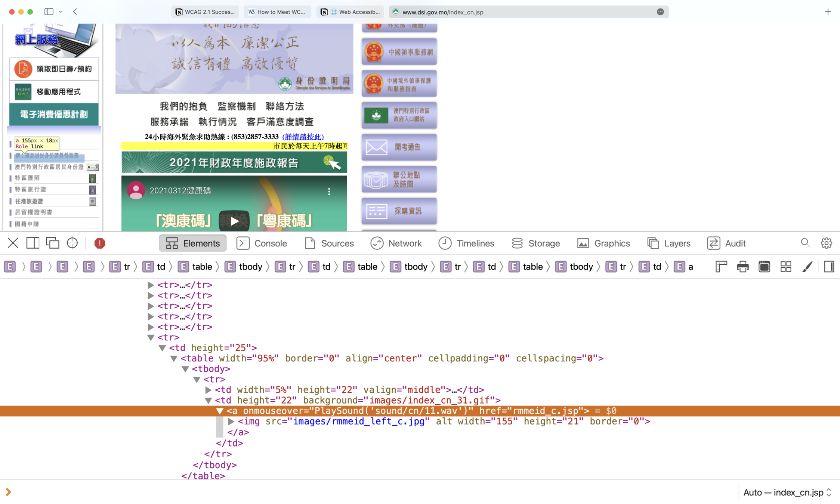Click the 詳情請按此 hyperlink

point(303,137)
